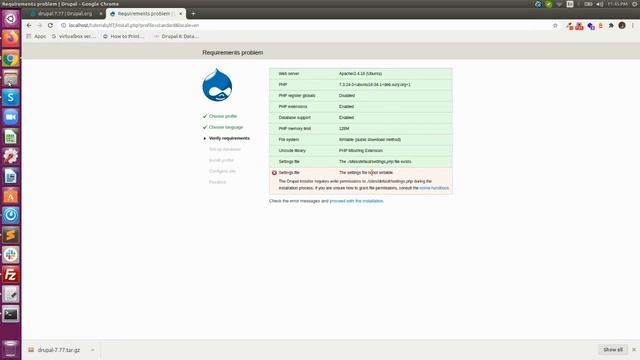Open the Trash in the dock
Viewport: 640px width, 360px height.
pos(11,349)
